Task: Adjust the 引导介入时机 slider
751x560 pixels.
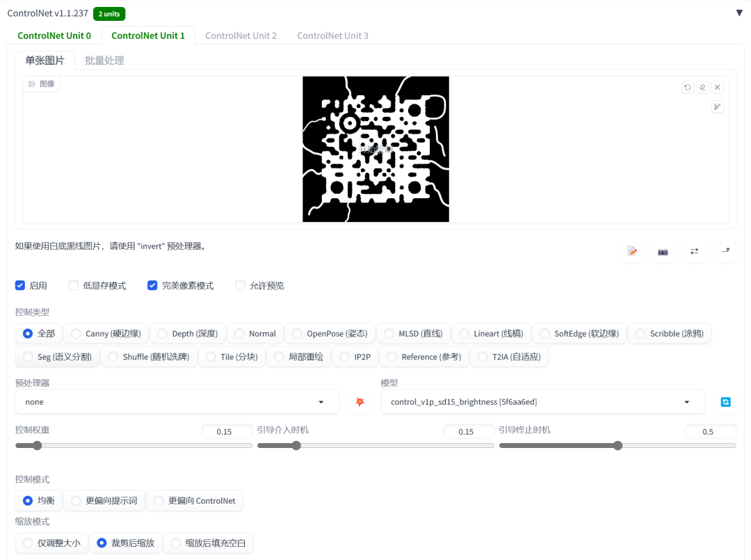Action: pyautogui.click(x=375, y=445)
